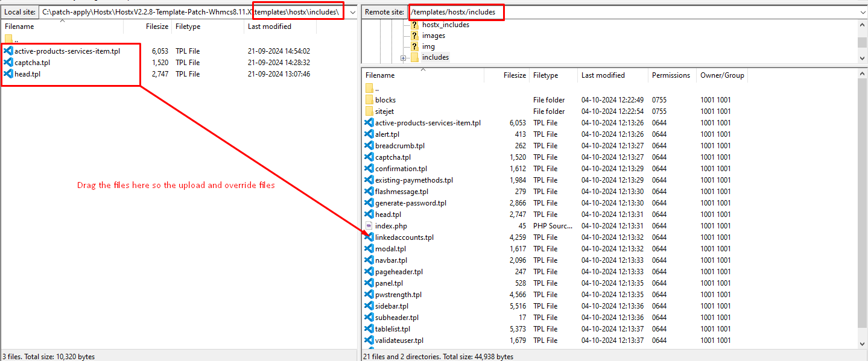Image resolution: width=868 pixels, height=361 pixels.
Task: Select the index.php file icon in remote list
Action: (x=369, y=226)
